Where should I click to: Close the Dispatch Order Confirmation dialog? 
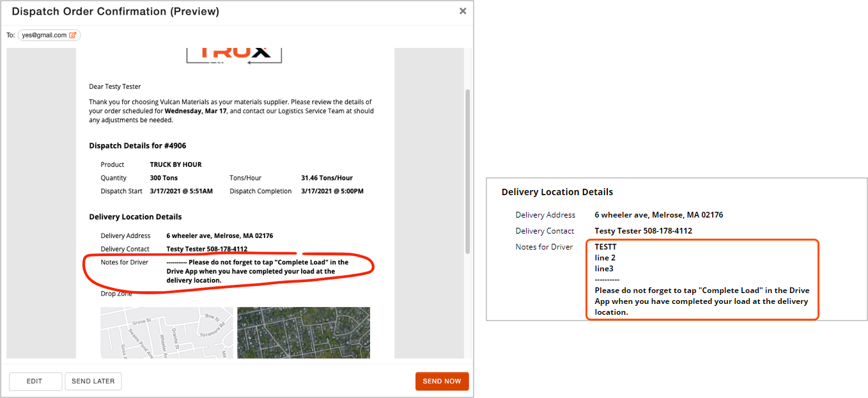463,11
